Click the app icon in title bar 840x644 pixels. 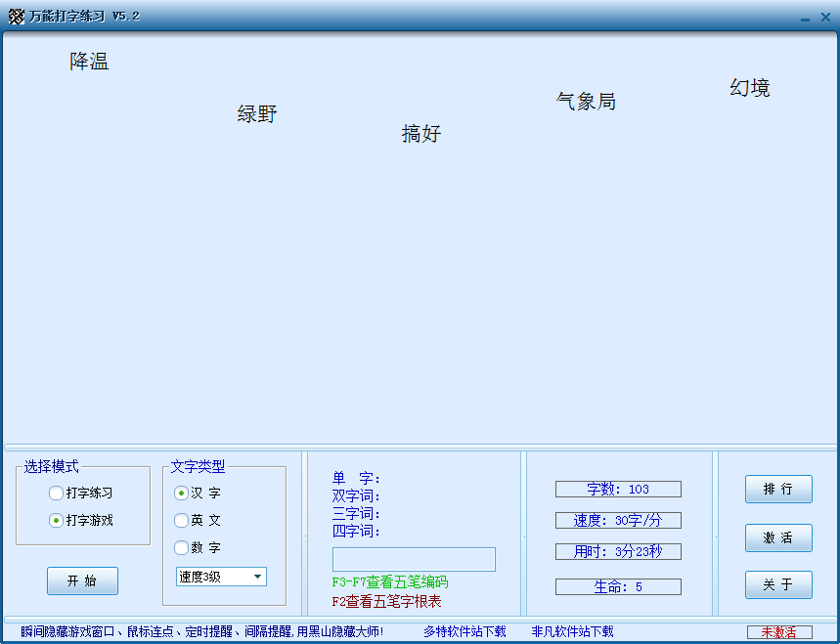pyautogui.click(x=16, y=17)
